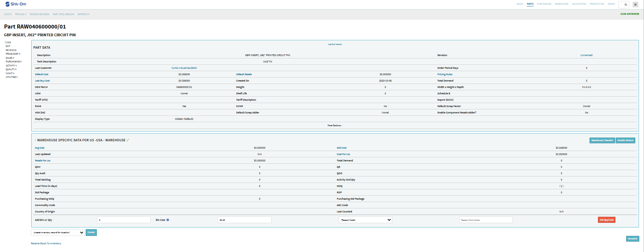
Task: Follow the Receive Stock To Inventory link
Action: coord(46,244)
